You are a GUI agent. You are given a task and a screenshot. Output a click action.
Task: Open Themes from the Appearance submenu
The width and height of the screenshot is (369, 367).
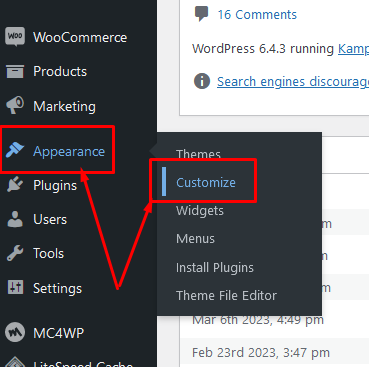pyautogui.click(x=198, y=154)
